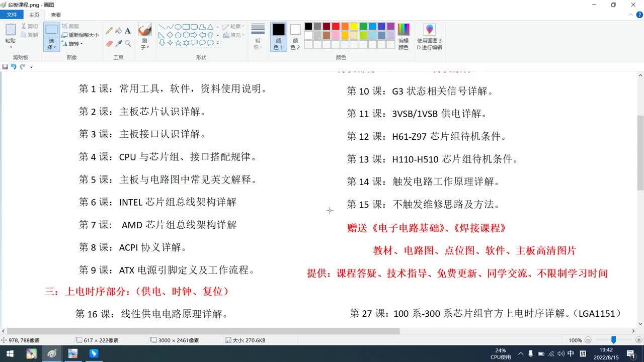Open the notification center icon
Screen dimensions: 644x362
click(631, 354)
